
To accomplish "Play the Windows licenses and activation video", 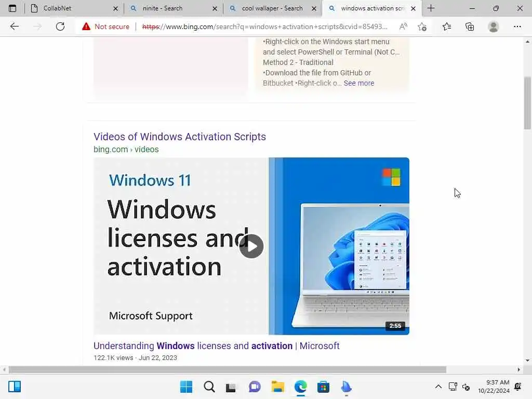I will point(251,246).
